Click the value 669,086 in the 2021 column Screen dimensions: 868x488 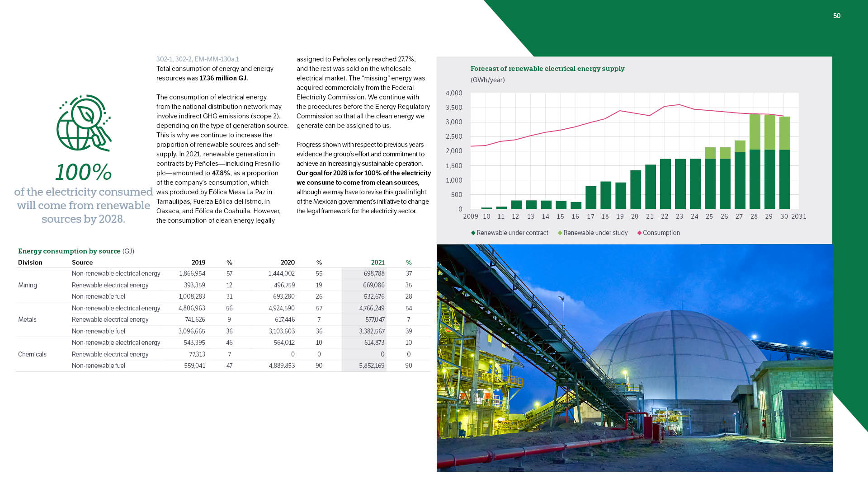click(374, 285)
